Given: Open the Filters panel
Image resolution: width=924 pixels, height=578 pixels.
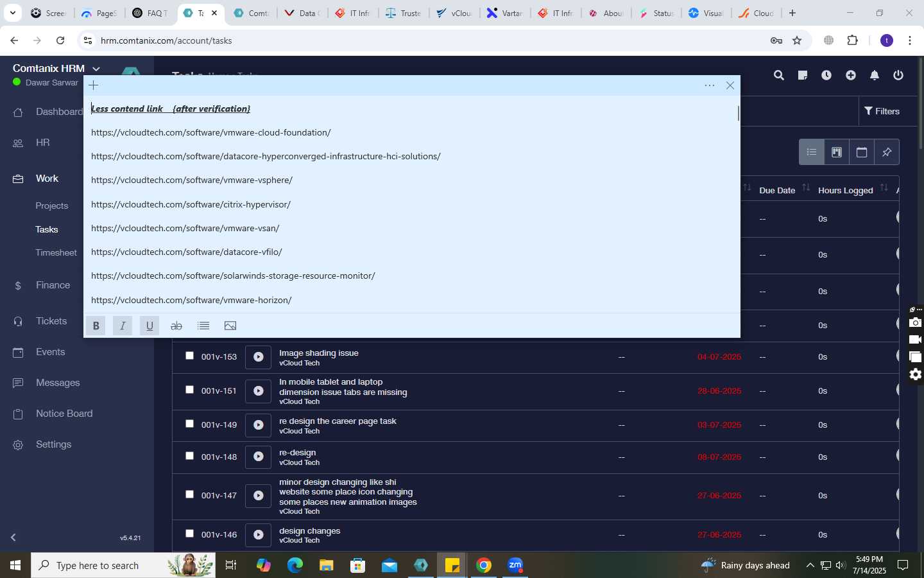Looking at the screenshot, I should (882, 111).
